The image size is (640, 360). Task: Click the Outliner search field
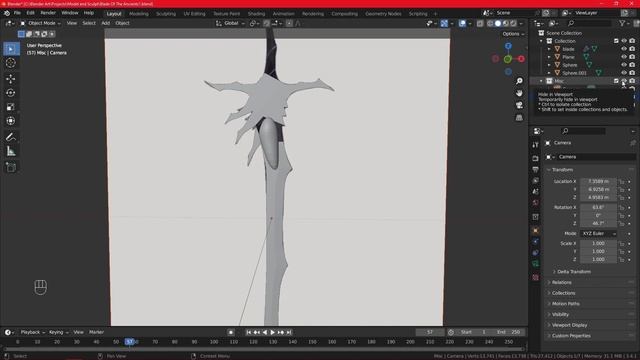(588, 23)
